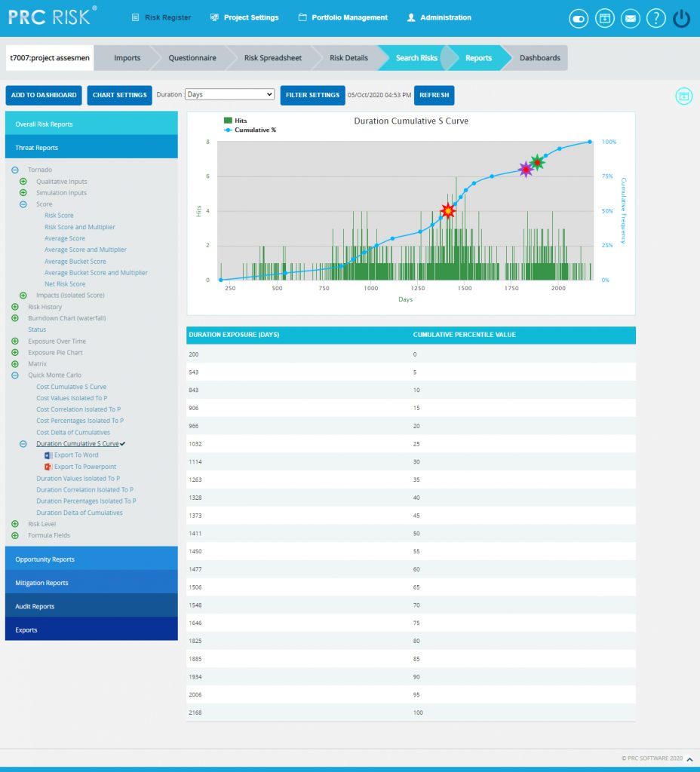Click the green star marker on curve
Image resolution: width=700 pixels, height=772 pixels.
537,162
